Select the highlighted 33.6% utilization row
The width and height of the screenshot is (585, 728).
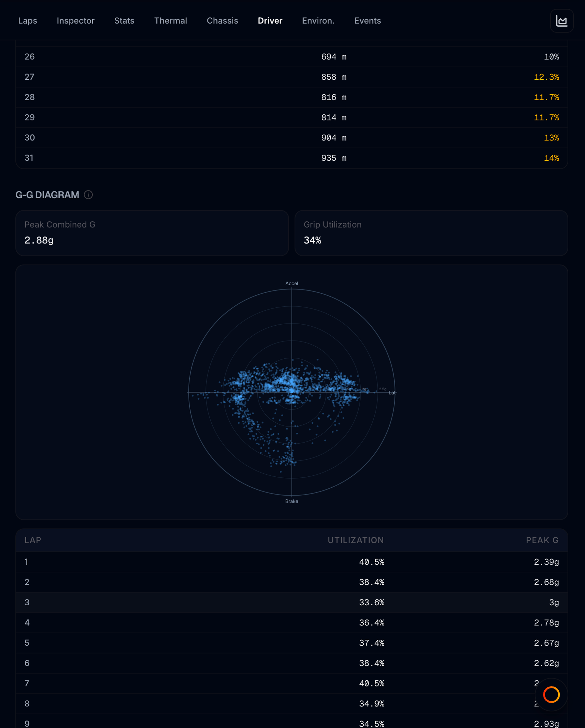[292, 602]
